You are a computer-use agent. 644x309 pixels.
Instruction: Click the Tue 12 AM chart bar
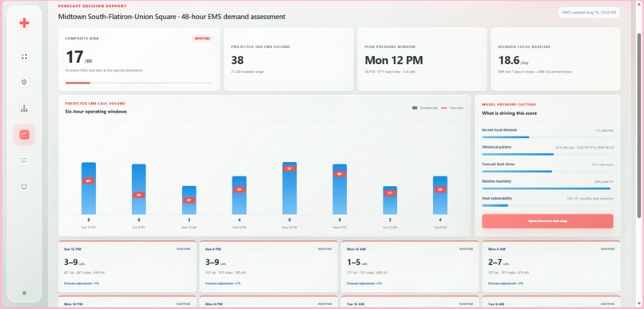(x=390, y=200)
